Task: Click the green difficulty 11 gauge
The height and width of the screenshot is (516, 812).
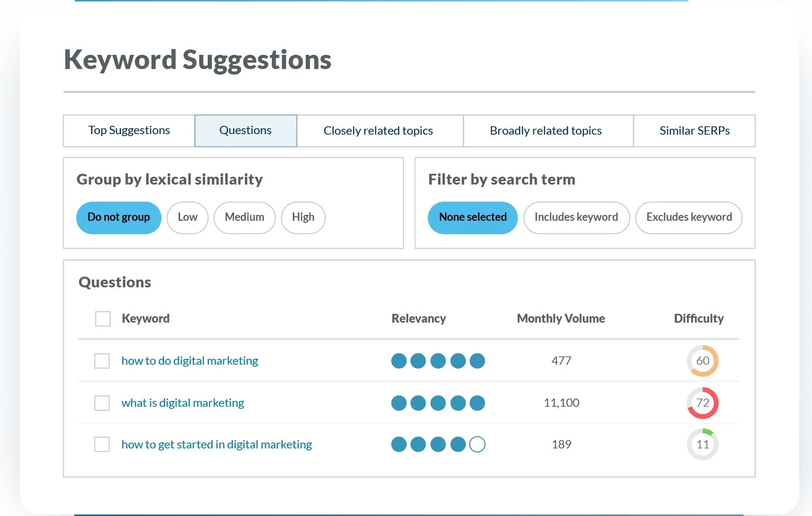Action: pos(702,445)
